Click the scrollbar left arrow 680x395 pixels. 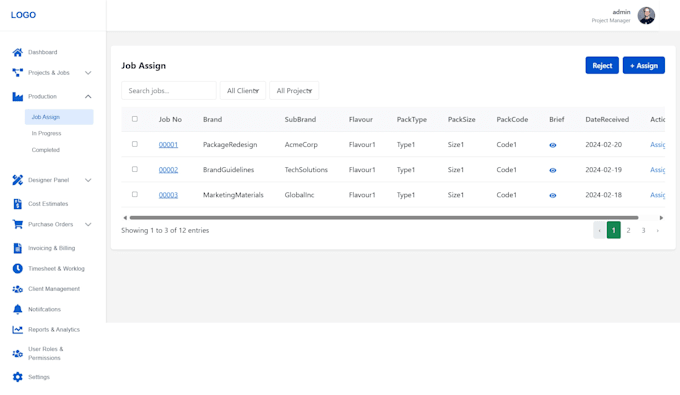coord(125,218)
